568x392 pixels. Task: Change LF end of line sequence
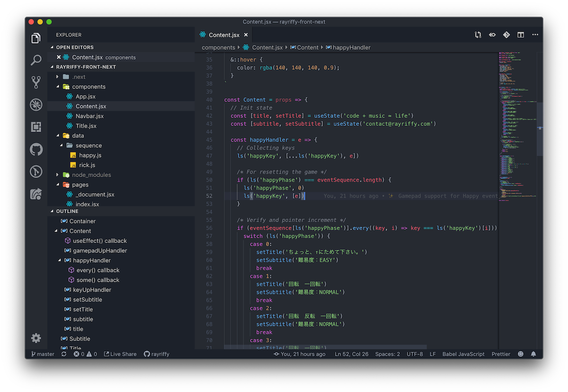(x=433, y=354)
